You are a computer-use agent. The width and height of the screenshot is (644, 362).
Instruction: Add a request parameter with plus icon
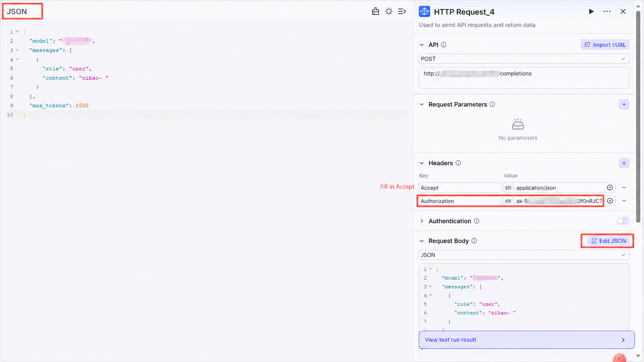624,104
